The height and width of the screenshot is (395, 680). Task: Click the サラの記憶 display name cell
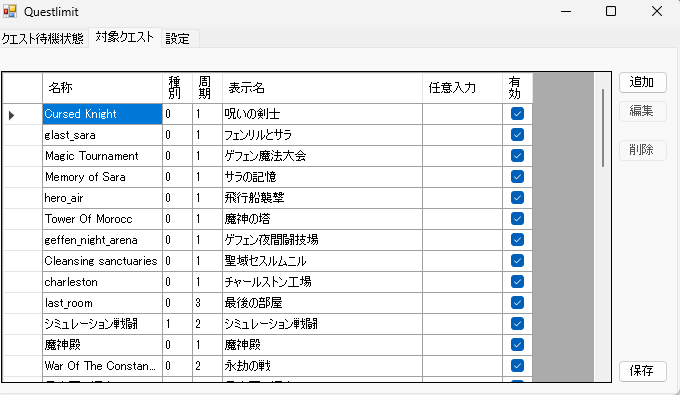pyautogui.click(x=322, y=177)
